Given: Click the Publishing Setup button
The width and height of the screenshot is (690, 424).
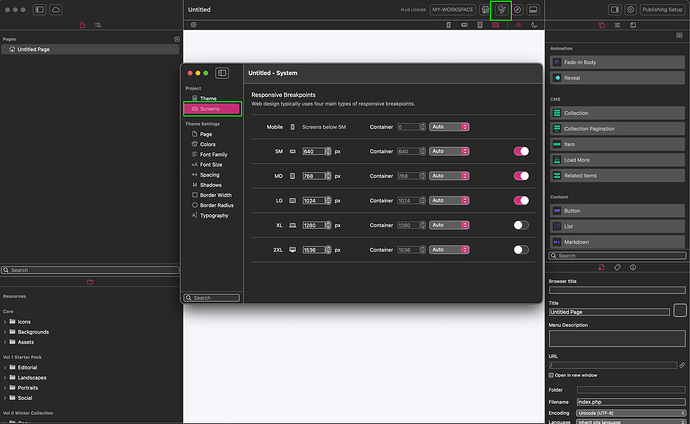Looking at the screenshot, I should (662, 10).
